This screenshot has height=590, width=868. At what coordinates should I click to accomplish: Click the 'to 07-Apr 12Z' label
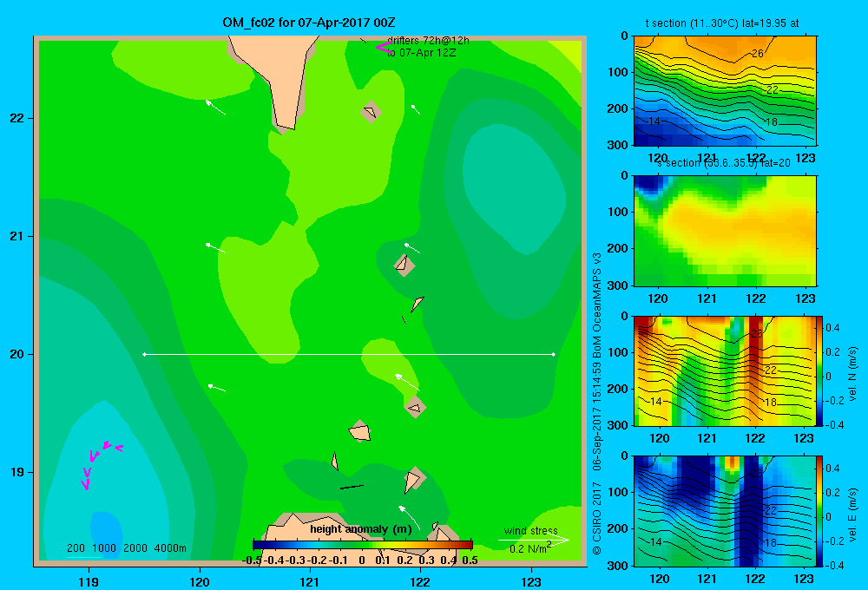(421, 53)
